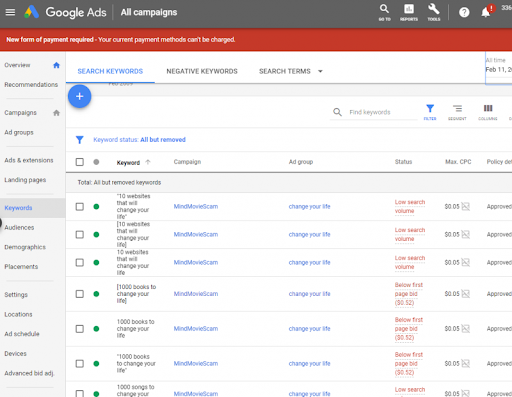This screenshot has width=512, height=397.
Task: Click Below first page bid status for [1000 books to change your life]
Action: click(409, 294)
